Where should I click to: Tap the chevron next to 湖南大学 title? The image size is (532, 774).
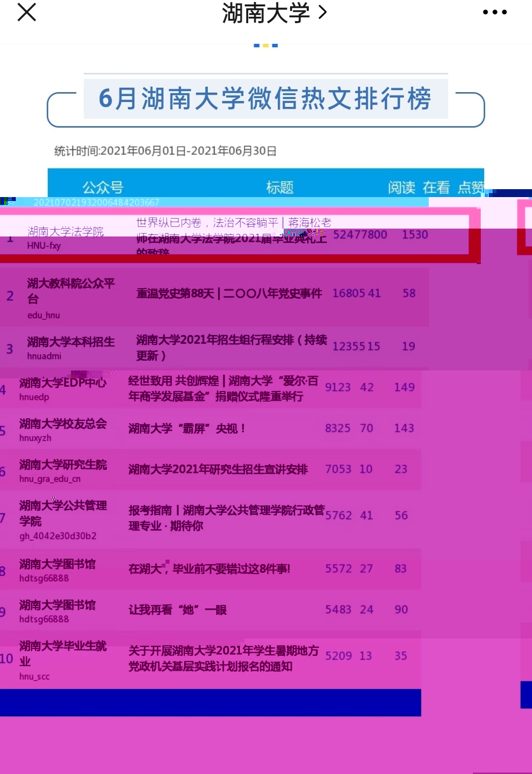point(323,12)
